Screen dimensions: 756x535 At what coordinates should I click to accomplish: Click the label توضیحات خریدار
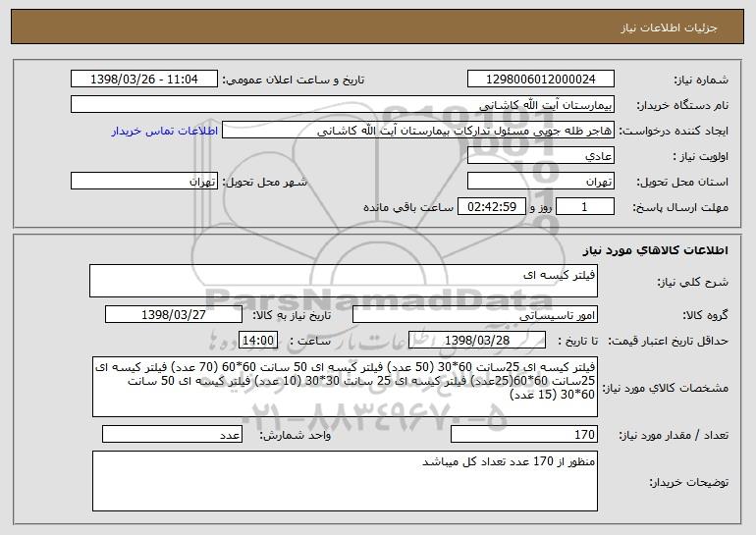pos(689,482)
